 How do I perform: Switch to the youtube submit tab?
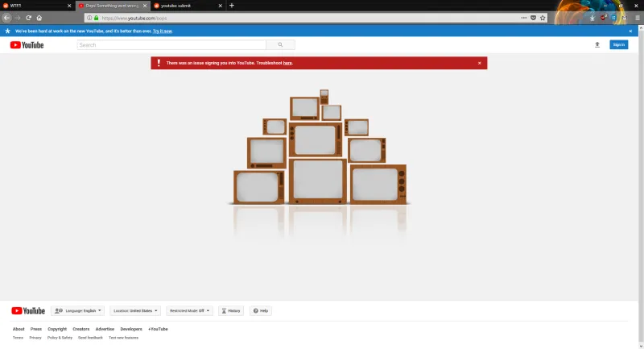point(185,5)
